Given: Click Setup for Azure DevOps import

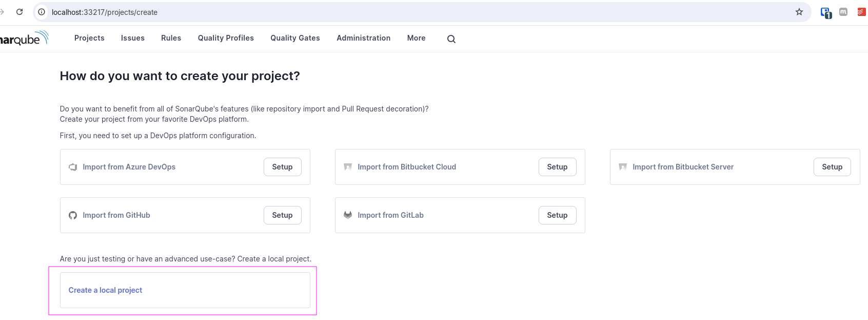Looking at the screenshot, I should click(x=282, y=167).
